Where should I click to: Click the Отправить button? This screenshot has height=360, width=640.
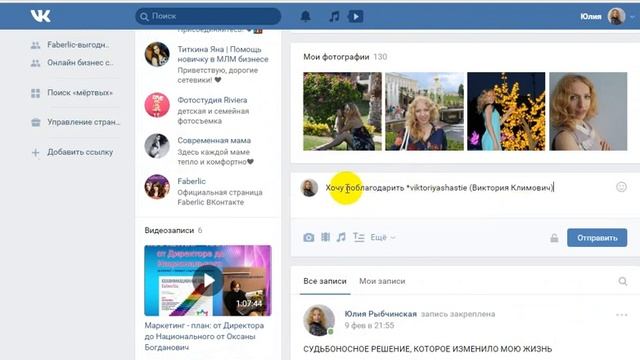[x=597, y=238]
